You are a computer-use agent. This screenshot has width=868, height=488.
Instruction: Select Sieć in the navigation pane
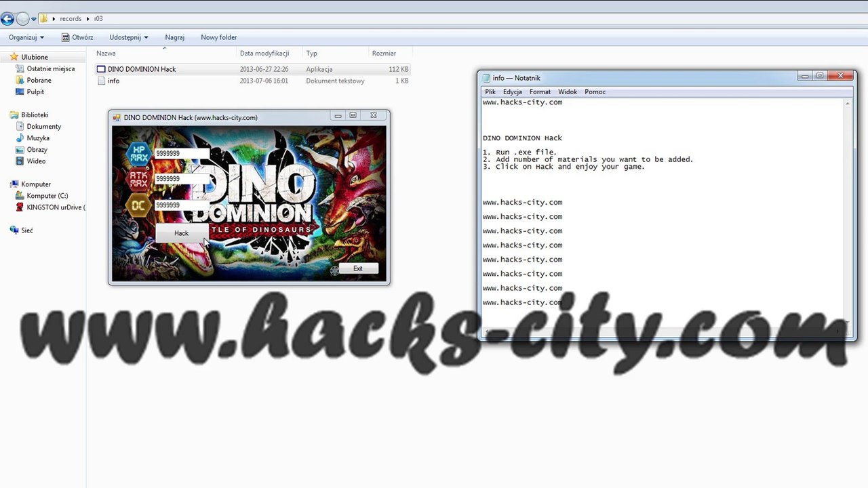point(27,230)
